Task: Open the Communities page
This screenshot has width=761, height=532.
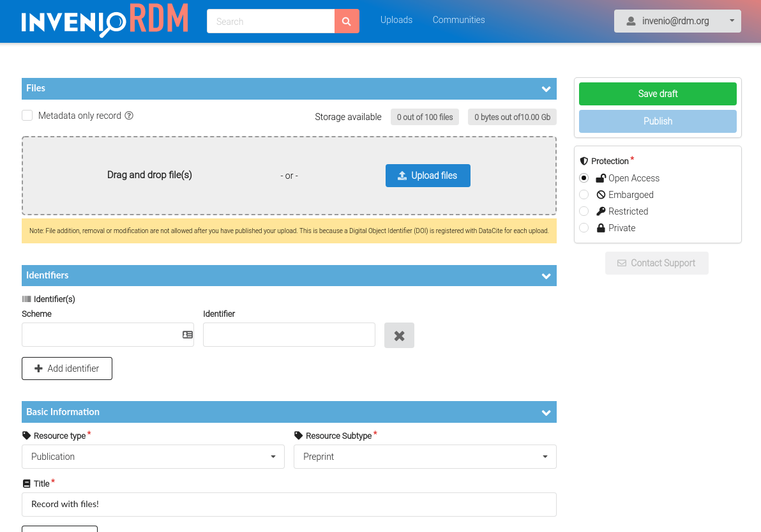Action: (458, 20)
